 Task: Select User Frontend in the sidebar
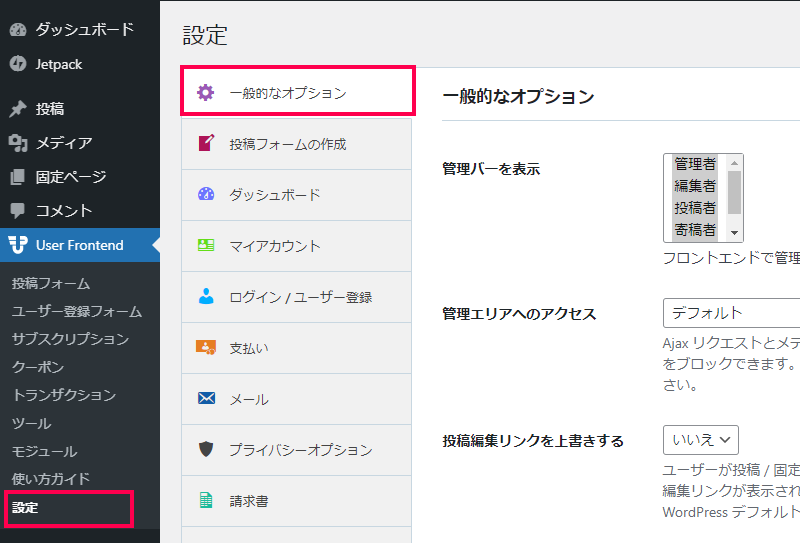pyautogui.click(x=80, y=245)
